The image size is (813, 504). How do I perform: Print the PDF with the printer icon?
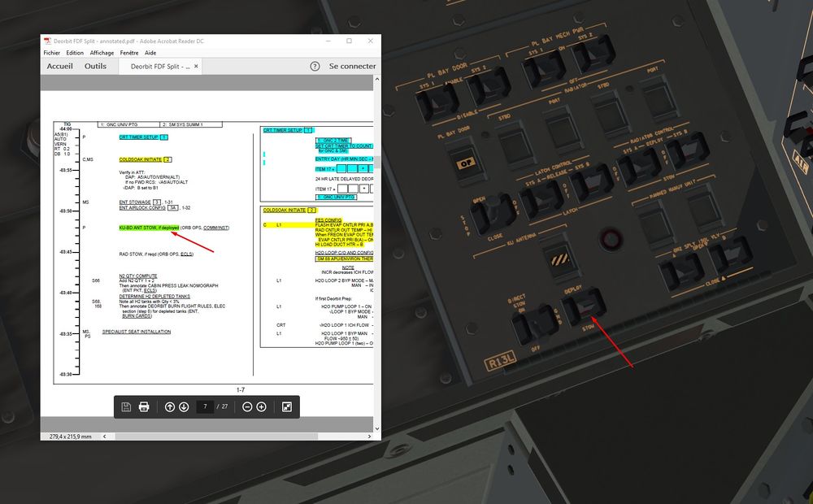click(x=144, y=407)
